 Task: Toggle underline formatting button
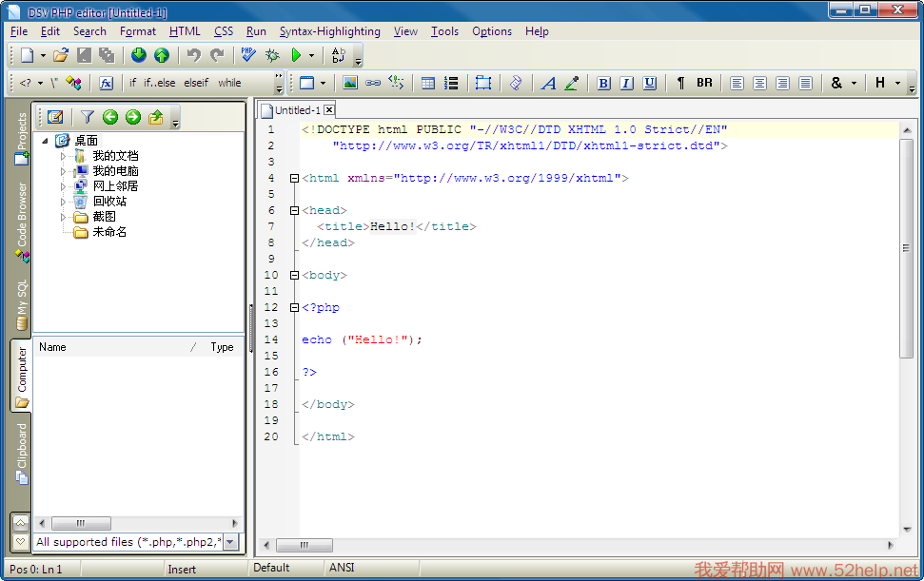coord(649,83)
